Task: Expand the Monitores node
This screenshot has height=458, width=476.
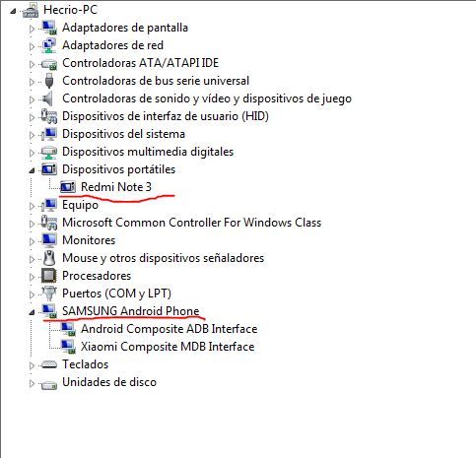Action: pos(32,241)
